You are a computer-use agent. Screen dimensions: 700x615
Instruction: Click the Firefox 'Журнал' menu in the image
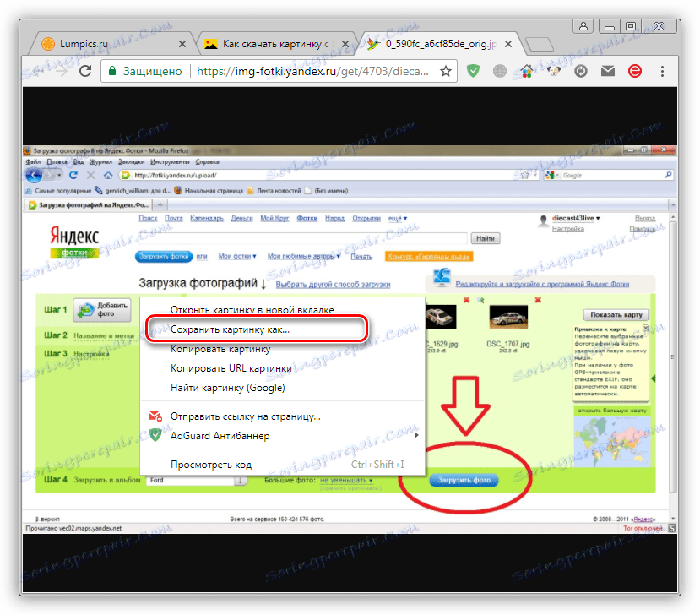coord(100,161)
